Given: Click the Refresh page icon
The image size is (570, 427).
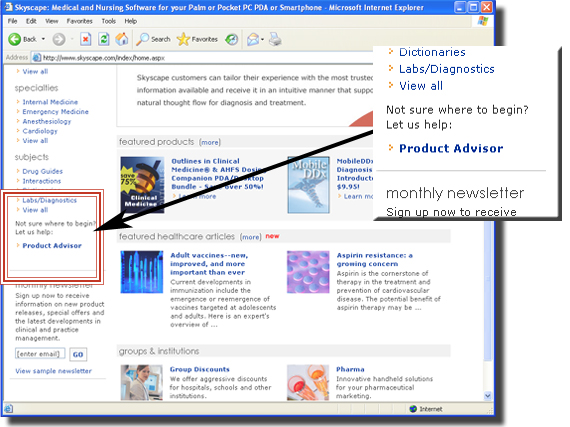Looking at the screenshot, I should point(104,39).
